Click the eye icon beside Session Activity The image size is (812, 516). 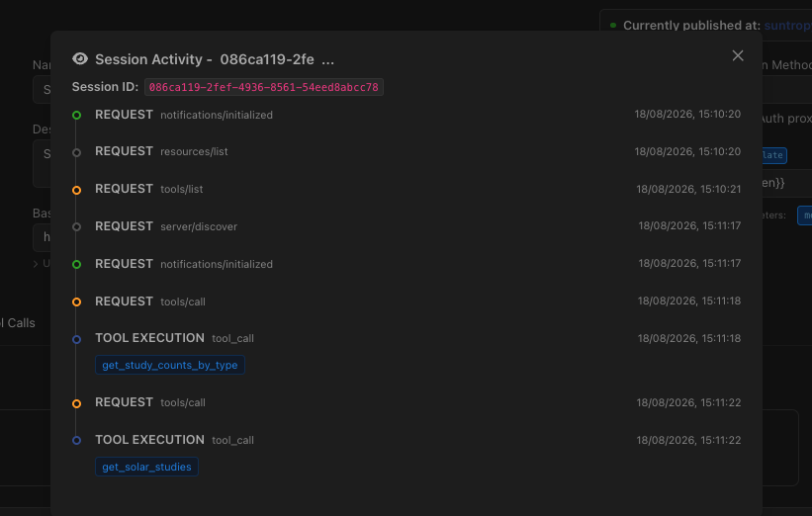coord(80,59)
